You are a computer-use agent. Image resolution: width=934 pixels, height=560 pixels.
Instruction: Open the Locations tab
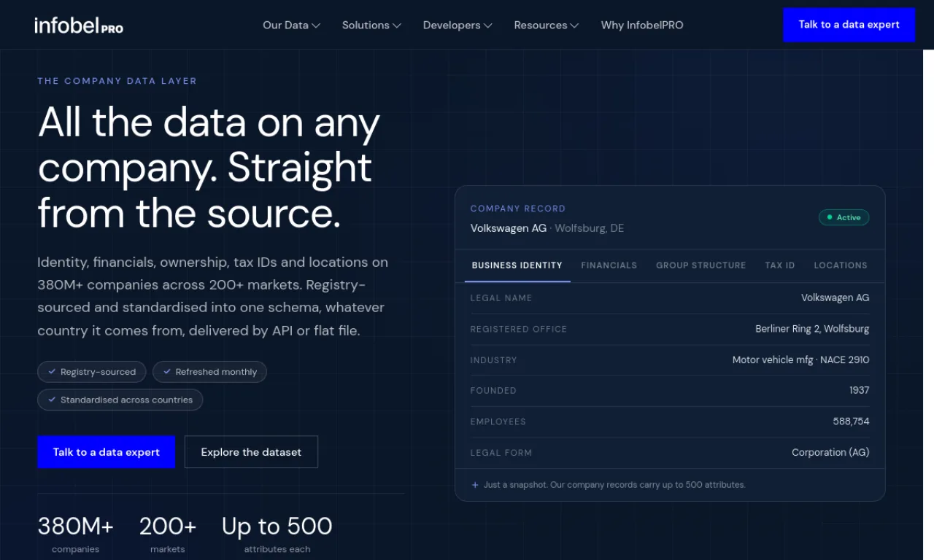point(841,265)
